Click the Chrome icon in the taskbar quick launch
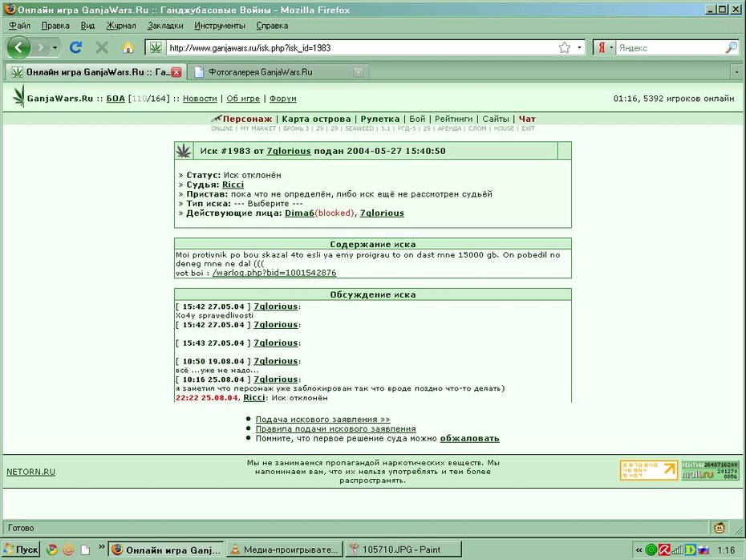This screenshot has height=560, width=746. point(52,550)
